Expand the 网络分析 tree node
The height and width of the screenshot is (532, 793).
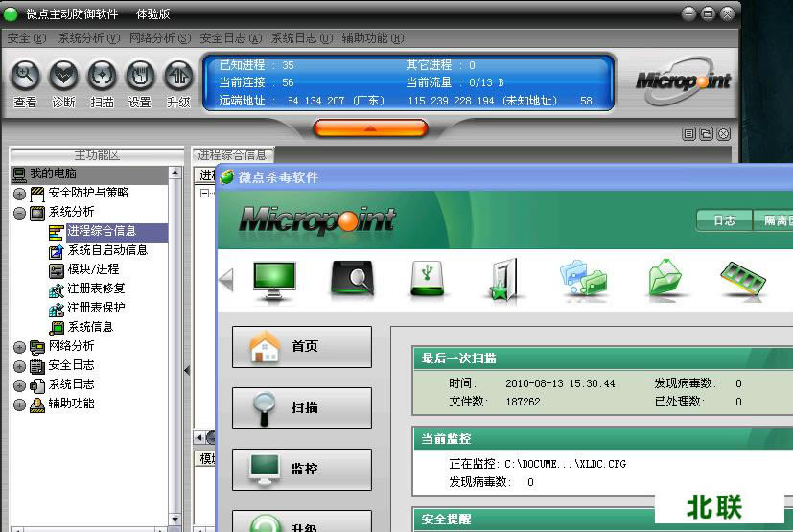(x=19, y=346)
